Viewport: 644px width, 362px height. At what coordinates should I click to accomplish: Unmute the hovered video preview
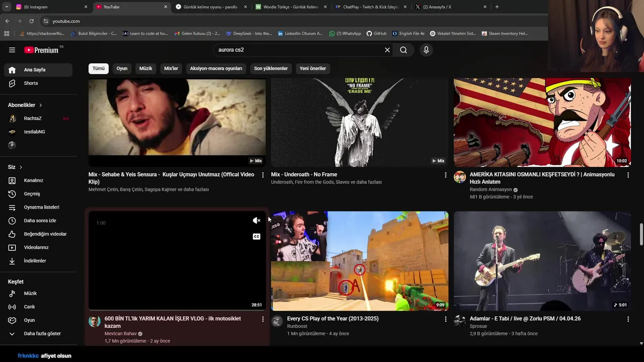tap(257, 220)
